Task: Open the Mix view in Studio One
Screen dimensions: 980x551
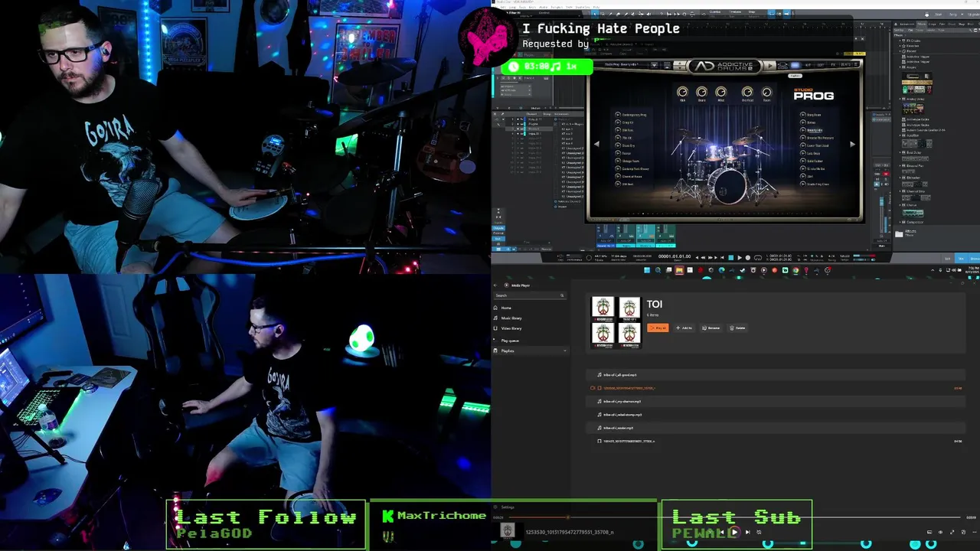Action: pyautogui.click(x=961, y=258)
